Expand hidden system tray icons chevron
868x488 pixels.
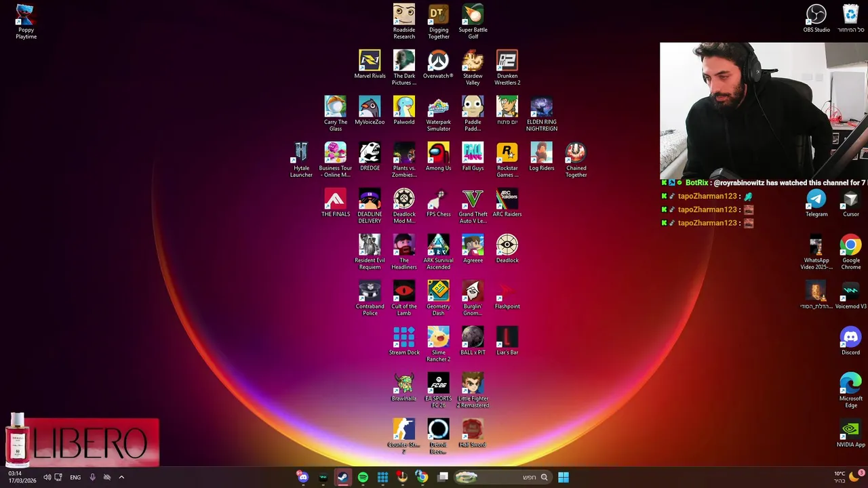pos(121,477)
